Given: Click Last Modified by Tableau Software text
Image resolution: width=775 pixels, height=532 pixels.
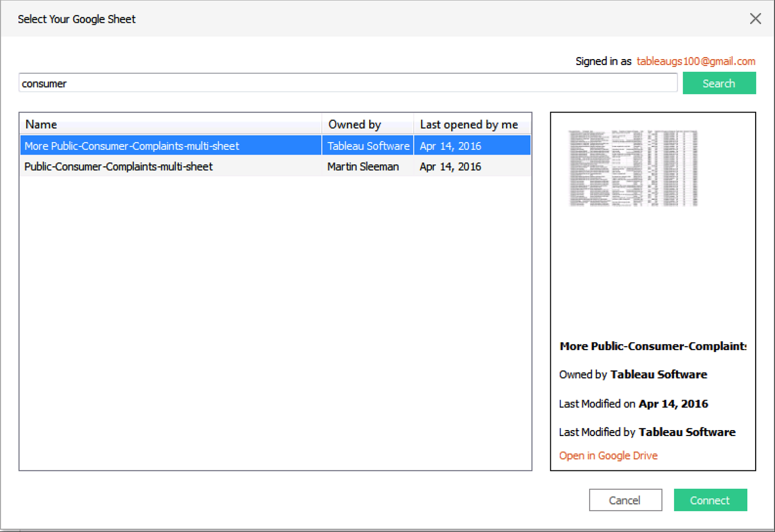Looking at the screenshot, I should 647,432.
